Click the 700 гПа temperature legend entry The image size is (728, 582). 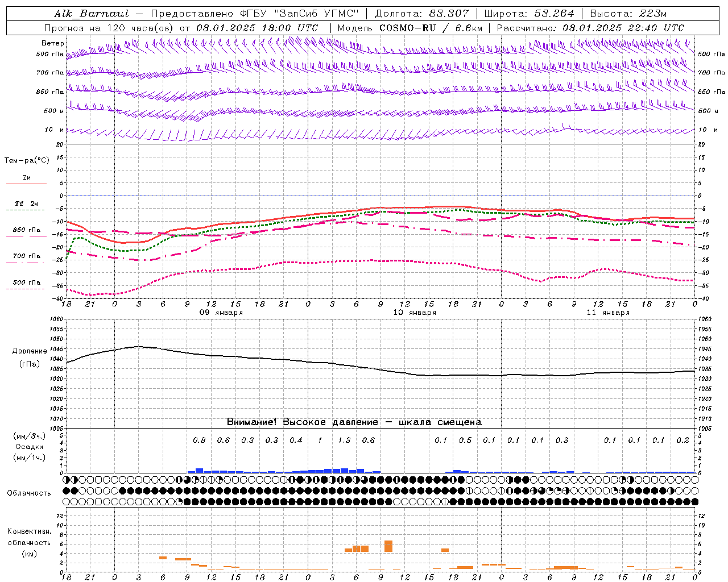pyautogui.click(x=27, y=256)
